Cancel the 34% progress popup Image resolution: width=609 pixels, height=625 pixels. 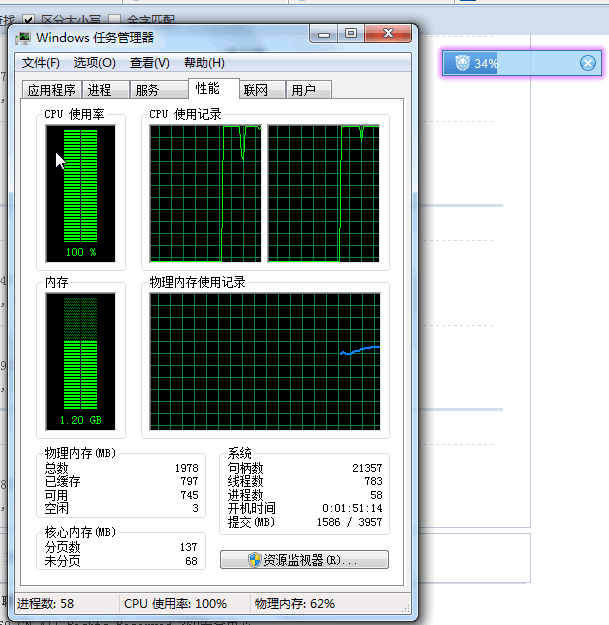587,63
